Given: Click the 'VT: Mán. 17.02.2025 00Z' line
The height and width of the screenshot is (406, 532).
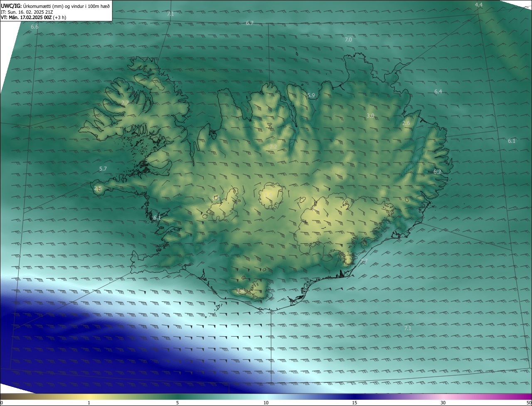Looking at the screenshot, I should tap(34, 17).
